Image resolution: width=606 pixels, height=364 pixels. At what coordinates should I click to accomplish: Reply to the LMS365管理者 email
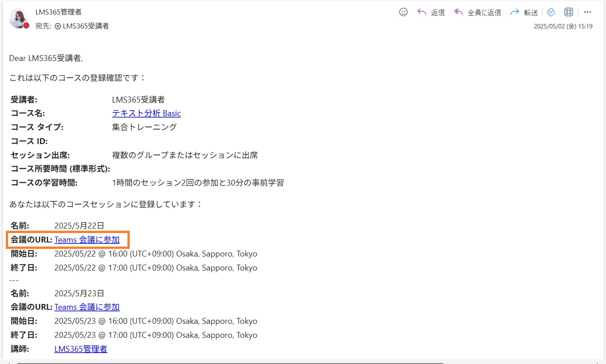click(x=431, y=12)
